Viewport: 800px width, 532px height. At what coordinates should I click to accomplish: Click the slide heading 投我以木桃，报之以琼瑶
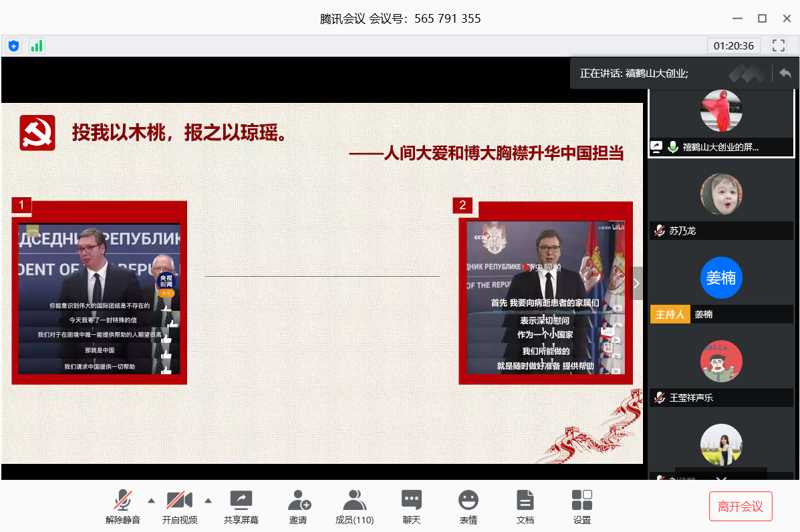[179, 132]
